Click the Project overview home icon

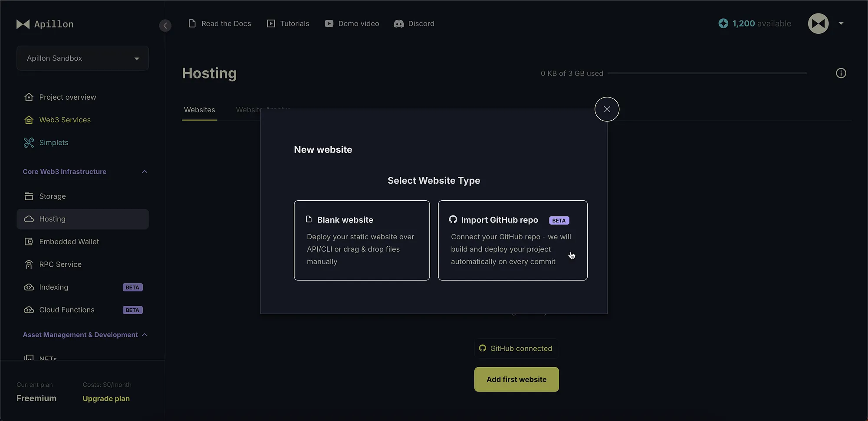point(29,97)
